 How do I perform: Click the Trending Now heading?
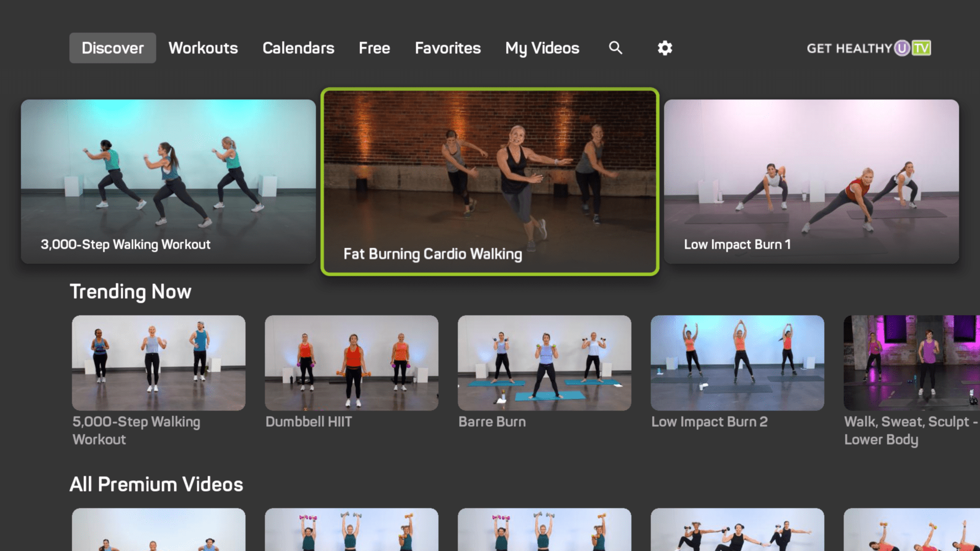pos(131,291)
